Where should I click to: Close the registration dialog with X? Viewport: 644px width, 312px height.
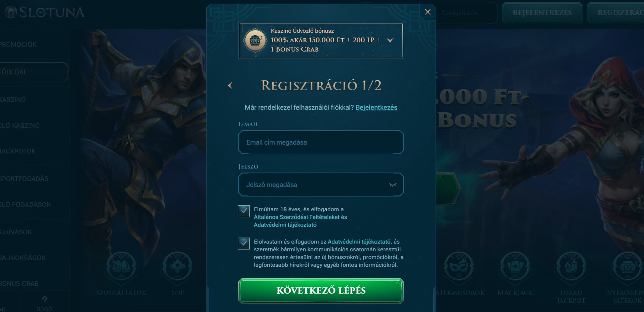[x=428, y=12]
